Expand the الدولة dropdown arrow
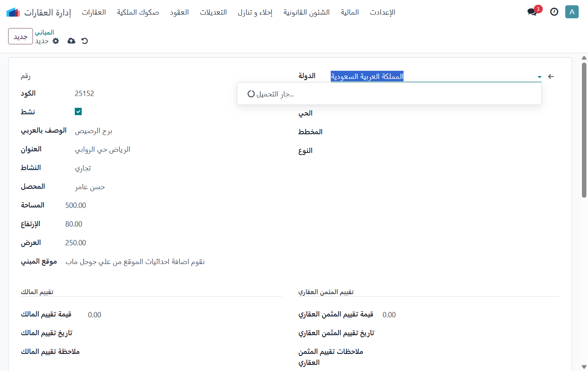 539,77
